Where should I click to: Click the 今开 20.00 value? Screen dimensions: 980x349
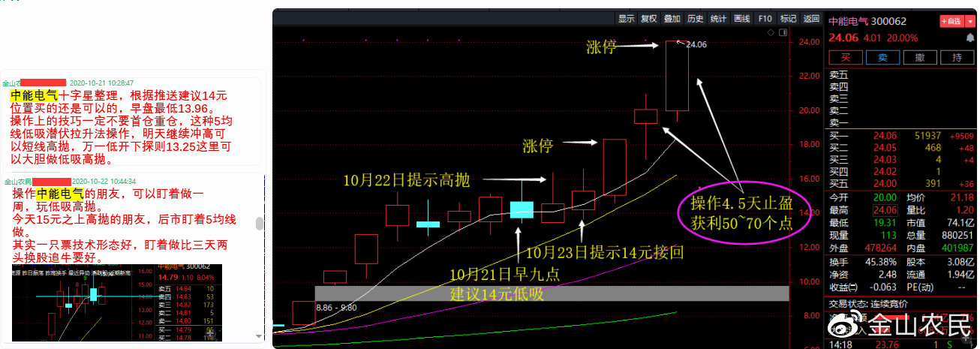pyautogui.click(x=884, y=197)
